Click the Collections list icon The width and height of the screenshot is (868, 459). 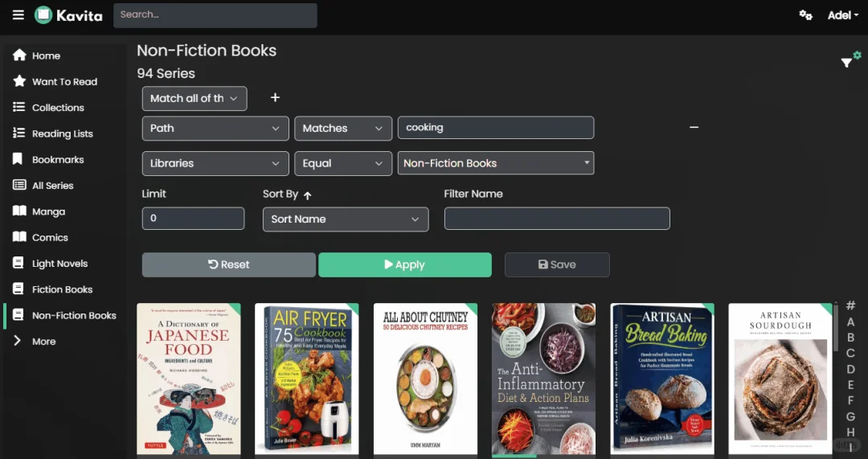pyautogui.click(x=19, y=107)
